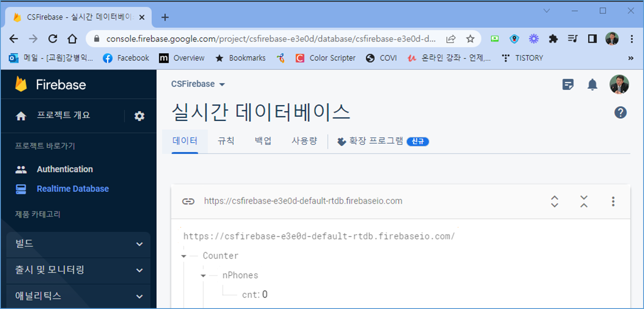Open the Facebook bookmark
644x309 pixels.
pos(126,58)
